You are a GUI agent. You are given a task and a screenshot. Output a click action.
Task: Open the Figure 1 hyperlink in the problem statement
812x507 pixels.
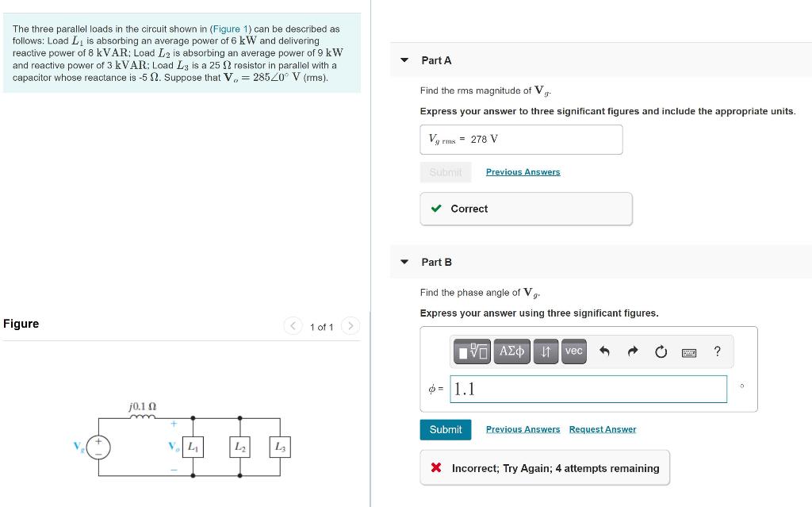(x=229, y=29)
